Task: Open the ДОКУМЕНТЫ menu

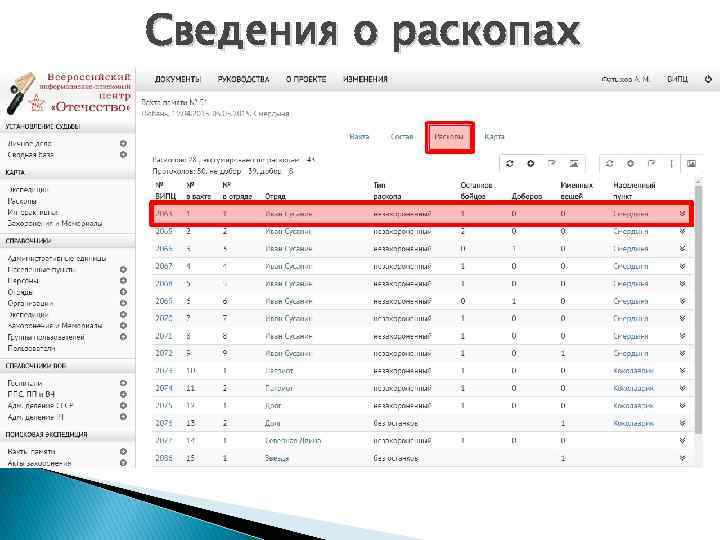Action: [178, 79]
